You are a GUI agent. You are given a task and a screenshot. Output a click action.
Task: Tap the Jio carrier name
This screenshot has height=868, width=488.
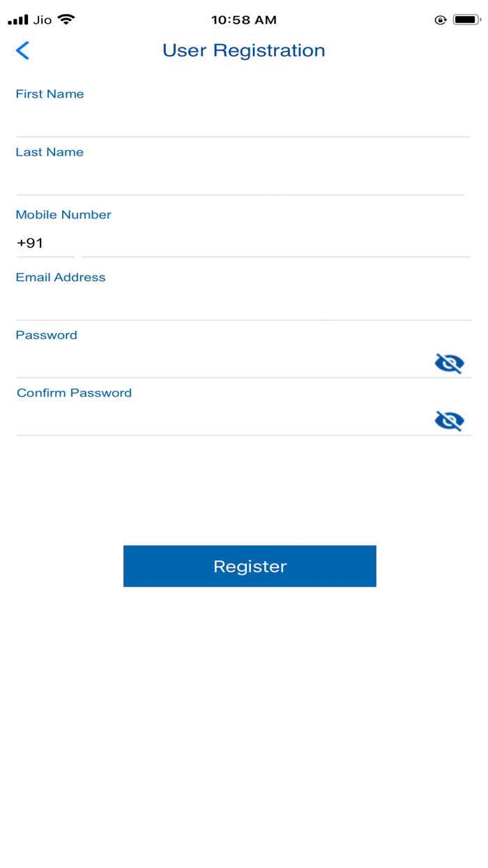[43, 20]
